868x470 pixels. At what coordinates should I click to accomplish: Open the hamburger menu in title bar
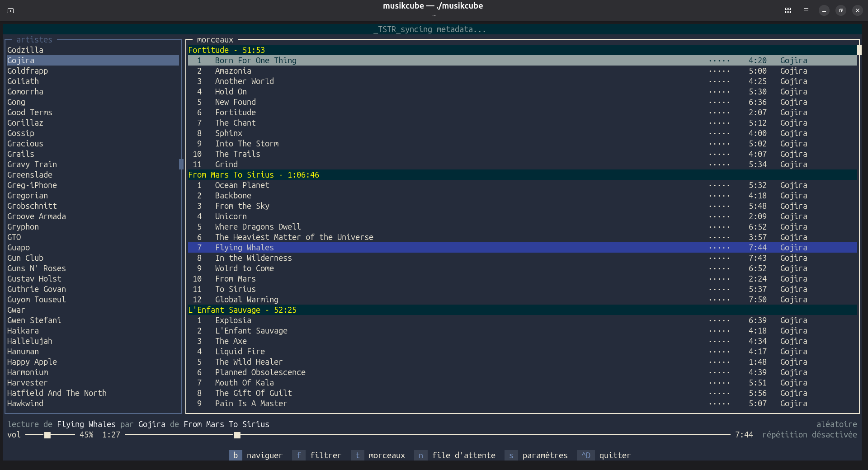click(806, 10)
